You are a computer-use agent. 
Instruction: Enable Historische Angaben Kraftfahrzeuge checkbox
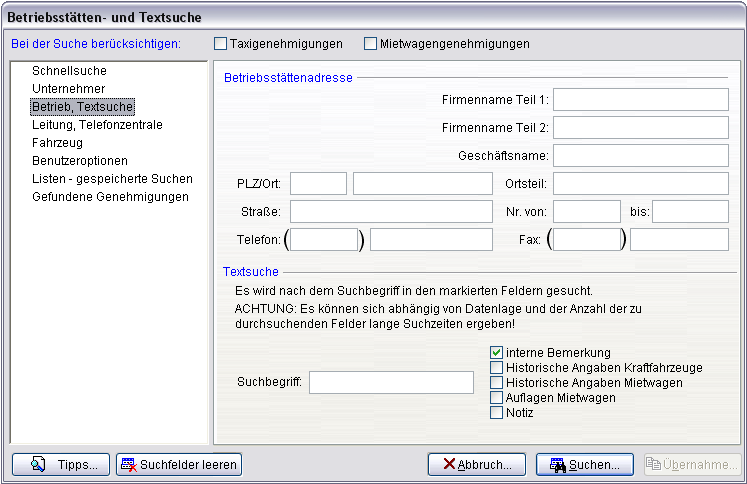point(496,368)
